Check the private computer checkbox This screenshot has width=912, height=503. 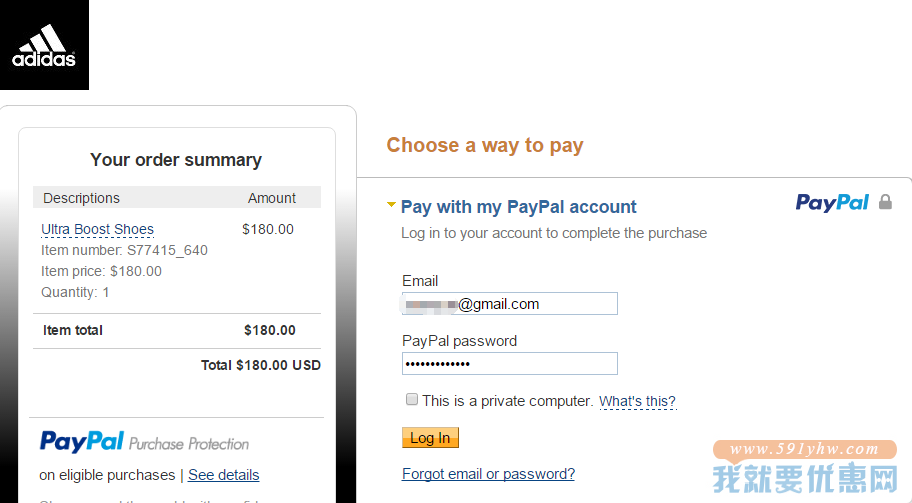coord(412,399)
